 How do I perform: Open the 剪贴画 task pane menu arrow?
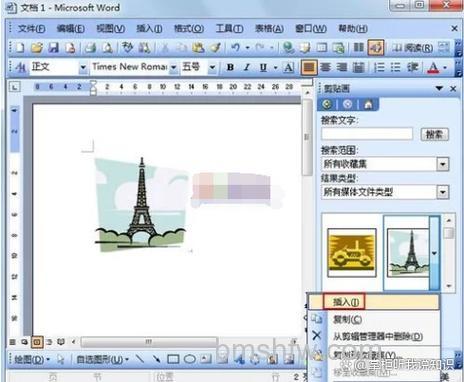click(x=439, y=88)
